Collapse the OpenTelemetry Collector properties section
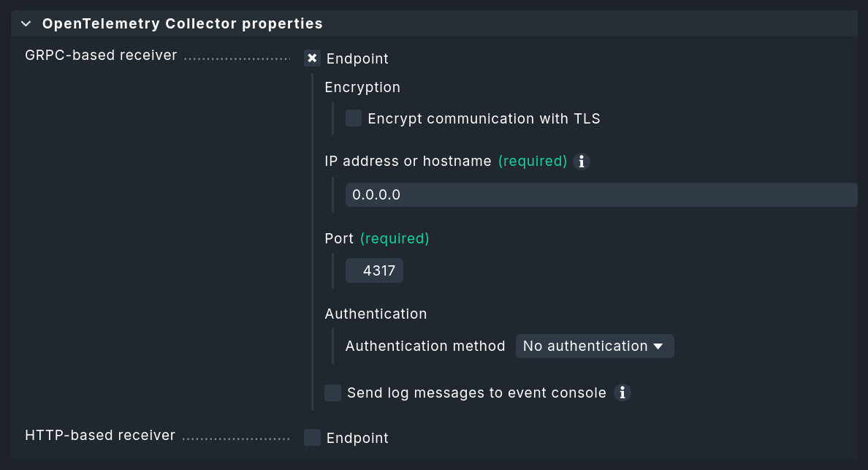The width and height of the screenshot is (868, 470). 26,23
